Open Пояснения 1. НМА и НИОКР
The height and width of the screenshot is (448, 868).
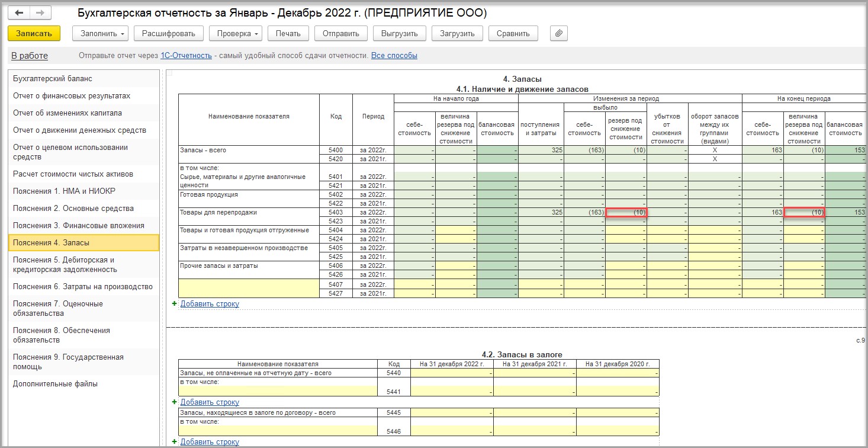click(83, 191)
